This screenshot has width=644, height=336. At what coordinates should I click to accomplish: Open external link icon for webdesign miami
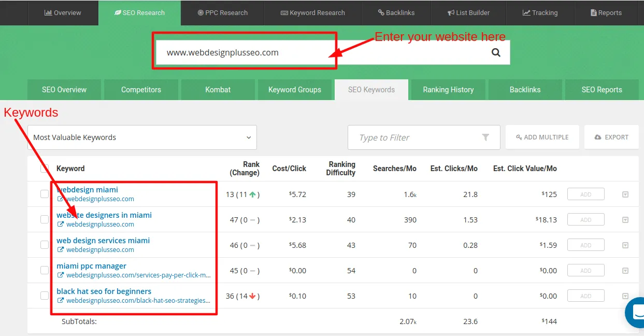click(x=61, y=199)
